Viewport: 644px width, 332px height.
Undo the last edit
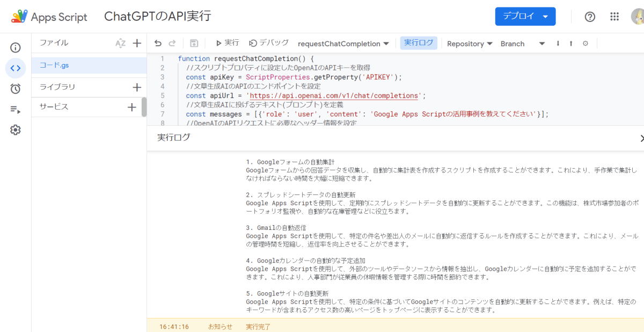[x=158, y=44]
